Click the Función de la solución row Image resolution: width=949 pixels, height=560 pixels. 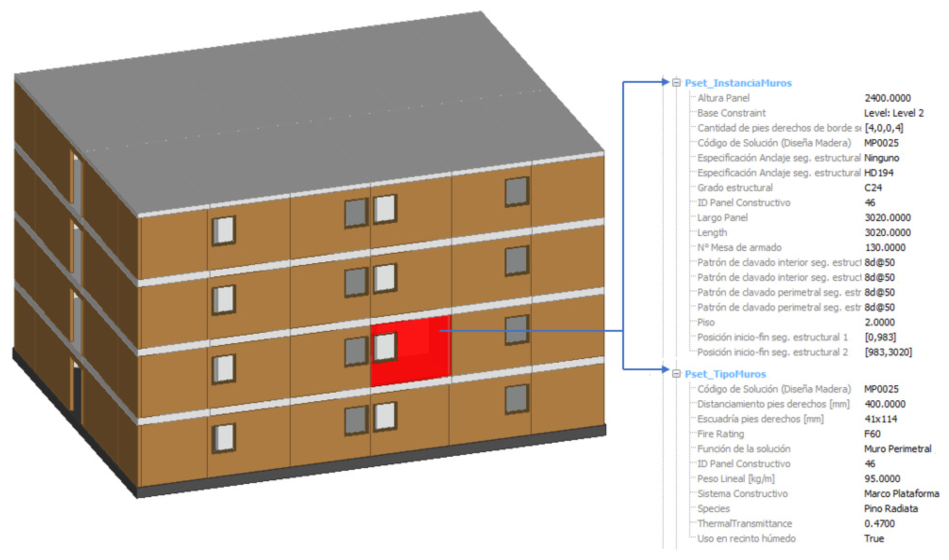click(x=743, y=449)
